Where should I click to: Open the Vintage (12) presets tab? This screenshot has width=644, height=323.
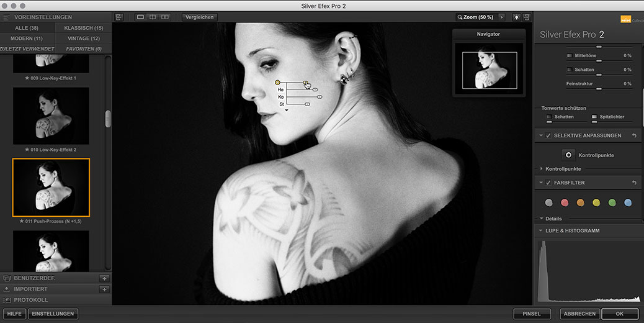(x=83, y=39)
